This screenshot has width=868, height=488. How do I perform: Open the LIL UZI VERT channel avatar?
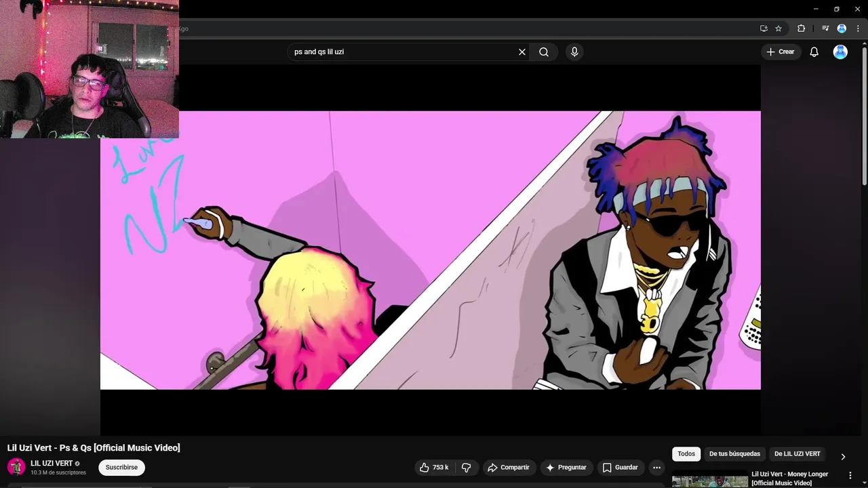click(16, 467)
